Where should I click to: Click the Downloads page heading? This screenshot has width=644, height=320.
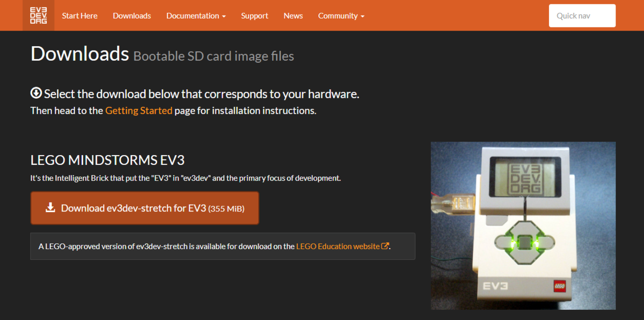[80, 54]
